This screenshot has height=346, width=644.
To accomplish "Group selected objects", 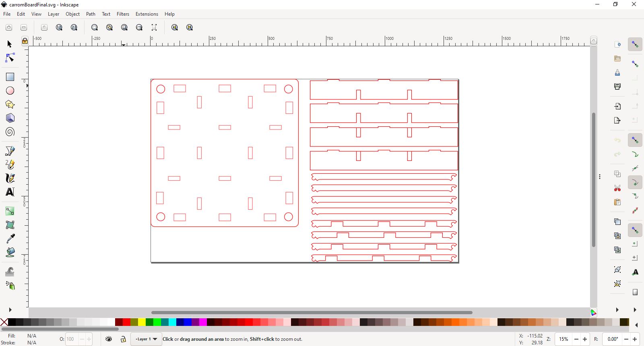I will [617, 270].
